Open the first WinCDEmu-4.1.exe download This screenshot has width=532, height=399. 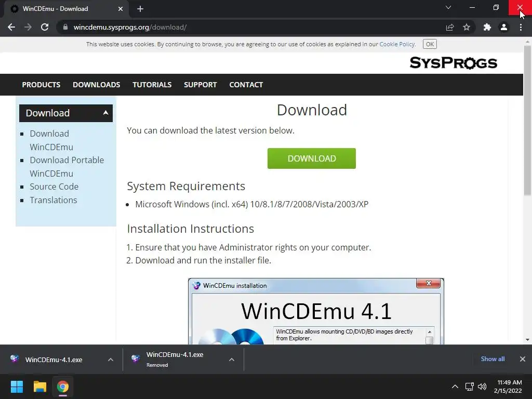[x=54, y=360]
